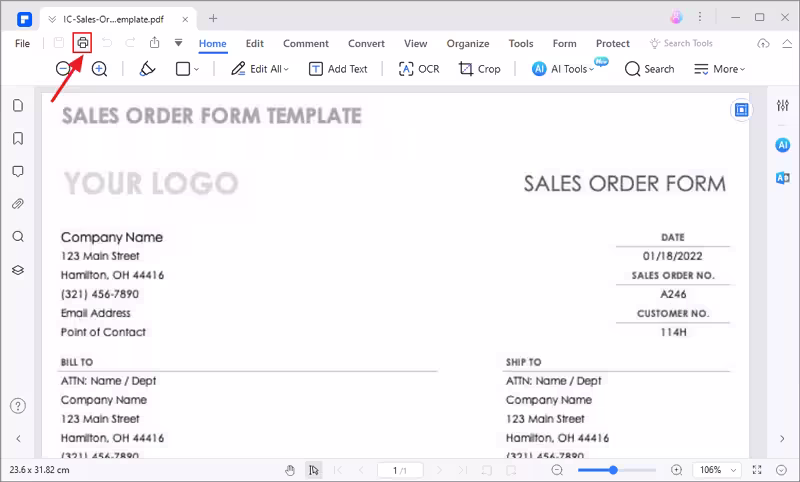Click the Search button in ribbon
Image resolution: width=800 pixels, height=482 pixels.
click(x=649, y=68)
